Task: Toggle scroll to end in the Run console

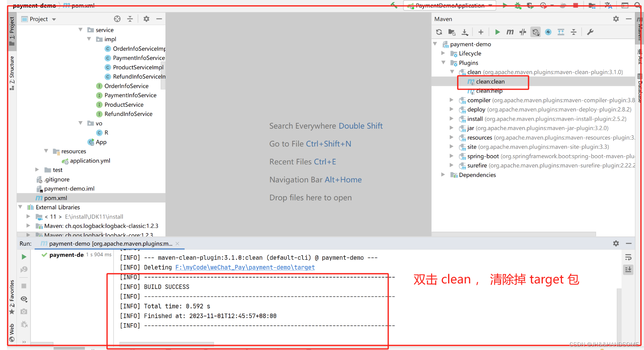Action: (628, 270)
